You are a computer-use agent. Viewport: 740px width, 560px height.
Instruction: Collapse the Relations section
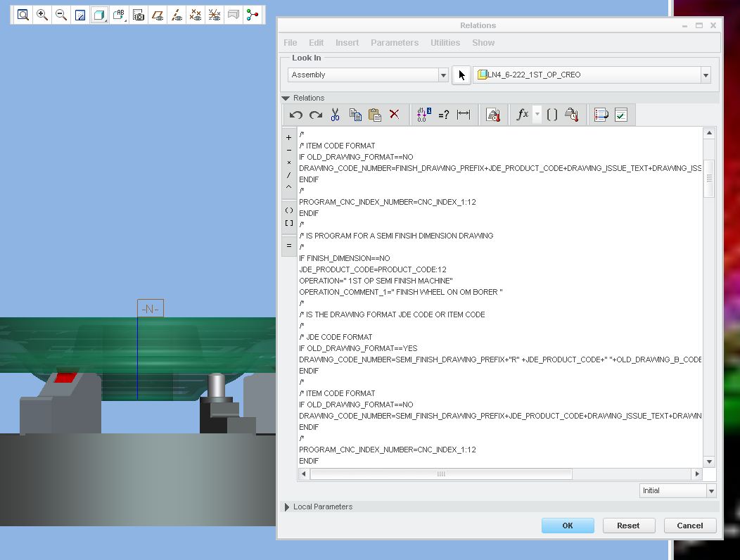286,98
